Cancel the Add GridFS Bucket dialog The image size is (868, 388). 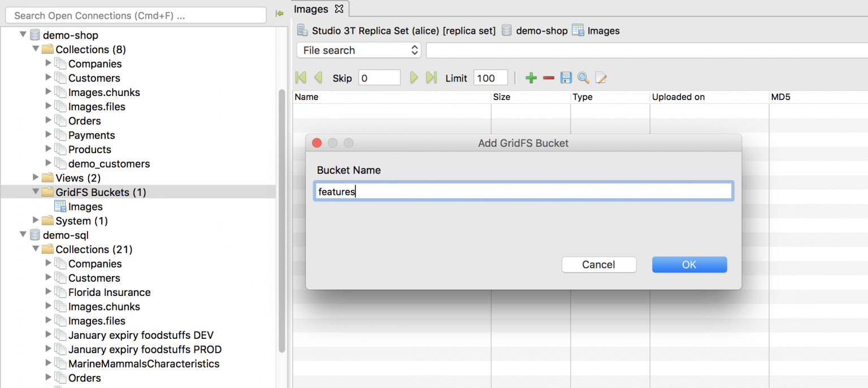tap(599, 264)
